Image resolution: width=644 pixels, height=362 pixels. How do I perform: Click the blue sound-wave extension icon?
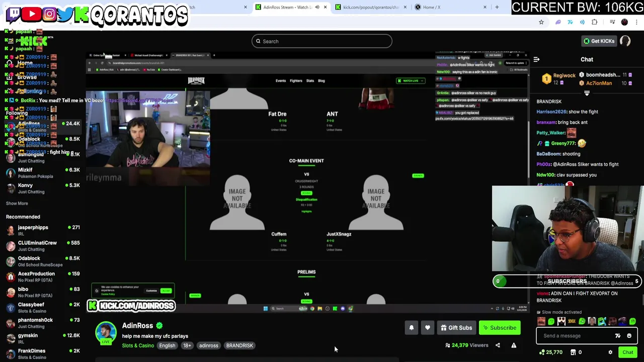point(582,22)
